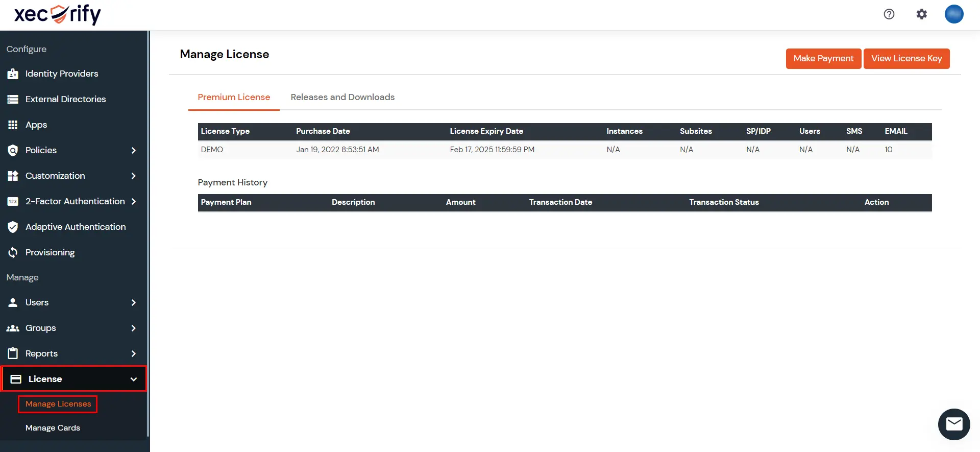This screenshot has width=980, height=452.
Task: Click the Transaction Status column header
Action: click(724, 202)
